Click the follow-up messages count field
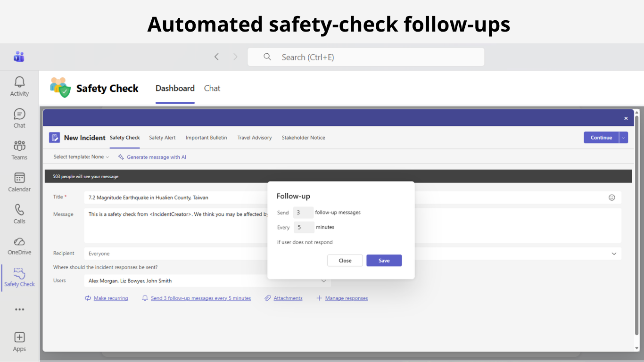 click(x=303, y=213)
